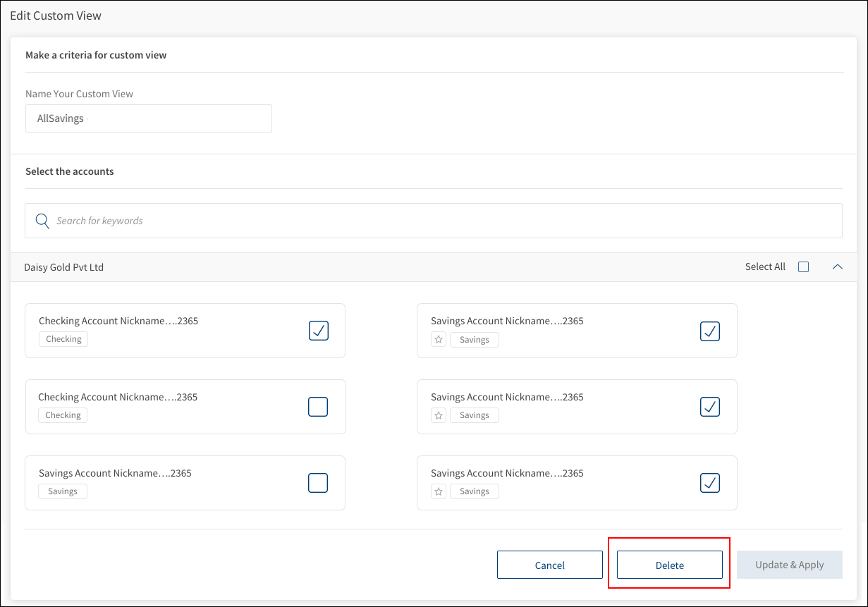Star the middle Savings account in the right column
868x607 pixels.
439,416
